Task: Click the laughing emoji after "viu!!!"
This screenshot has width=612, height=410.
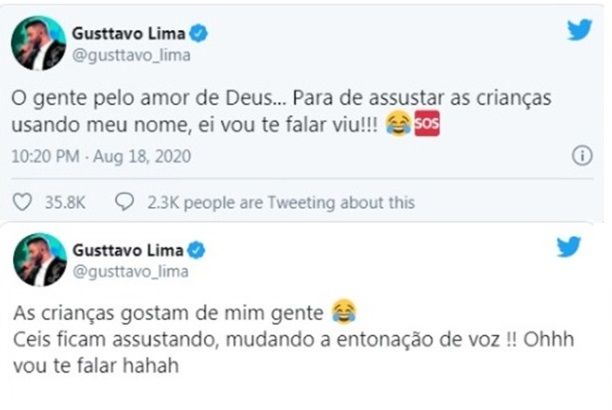Action: (x=397, y=128)
